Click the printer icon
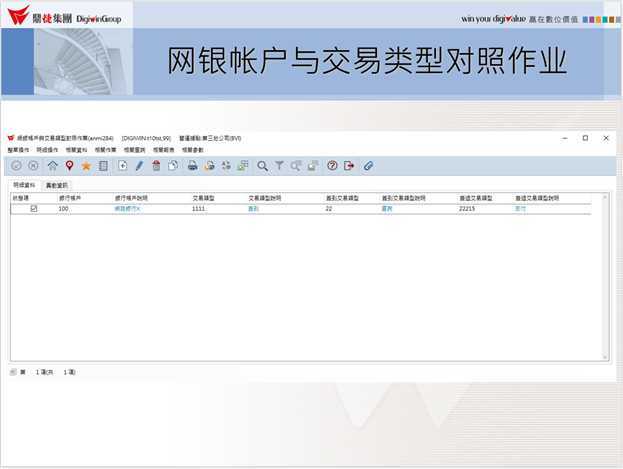 (193, 166)
